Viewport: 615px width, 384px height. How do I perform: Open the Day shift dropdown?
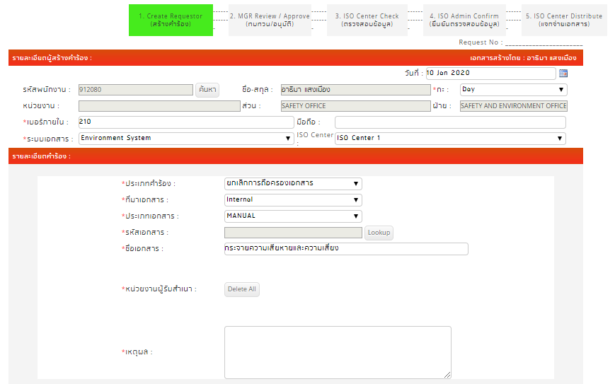coord(513,89)
